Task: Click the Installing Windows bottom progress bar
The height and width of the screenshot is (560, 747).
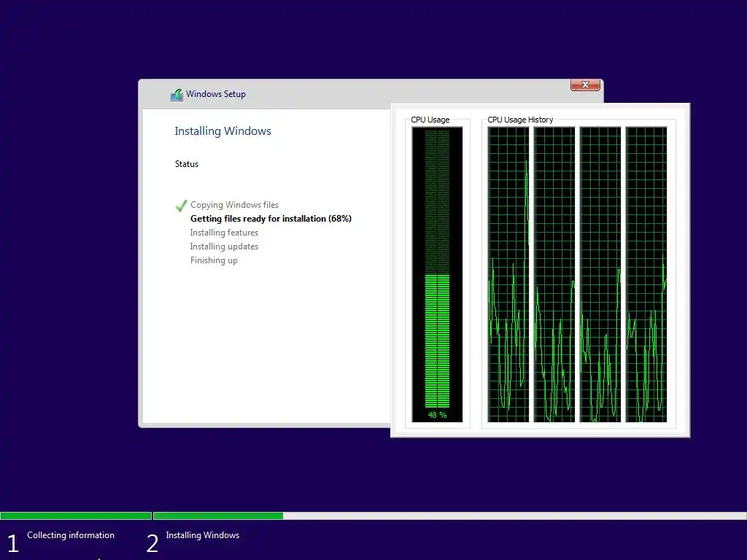Action: pyautogui.click(x=449, y=516)
